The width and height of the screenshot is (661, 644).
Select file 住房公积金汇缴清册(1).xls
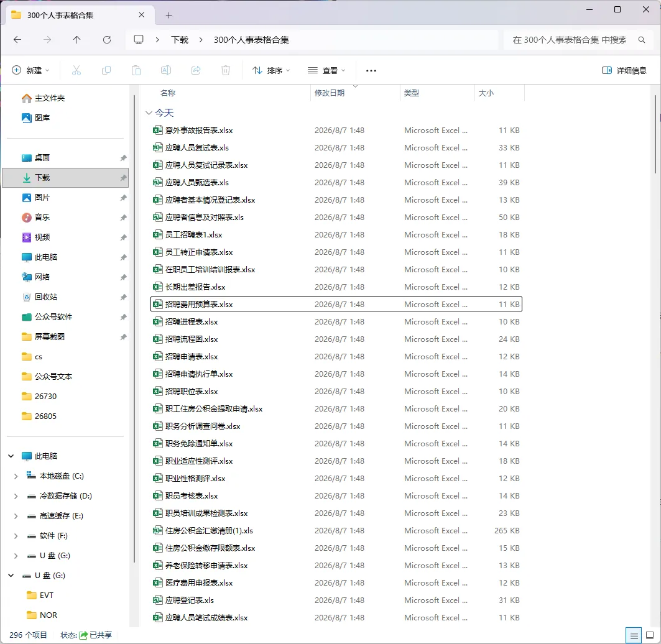[336, 531]
